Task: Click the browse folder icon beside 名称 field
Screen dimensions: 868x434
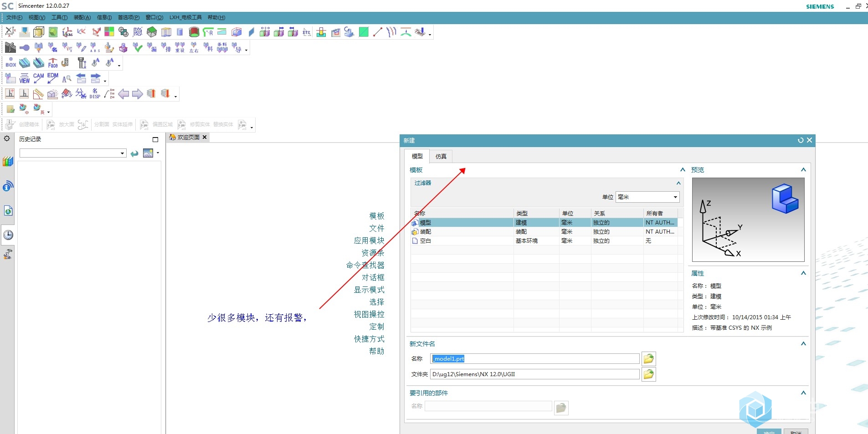Action: pos(649,359)
